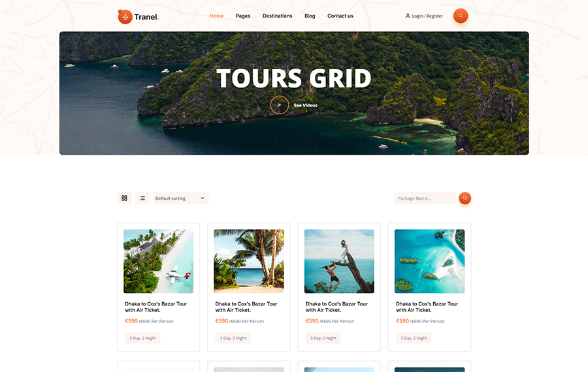The width and height of the screenshot is (588, 372).
Task: Click the user icon beside Login / Register
Action: 408,16
